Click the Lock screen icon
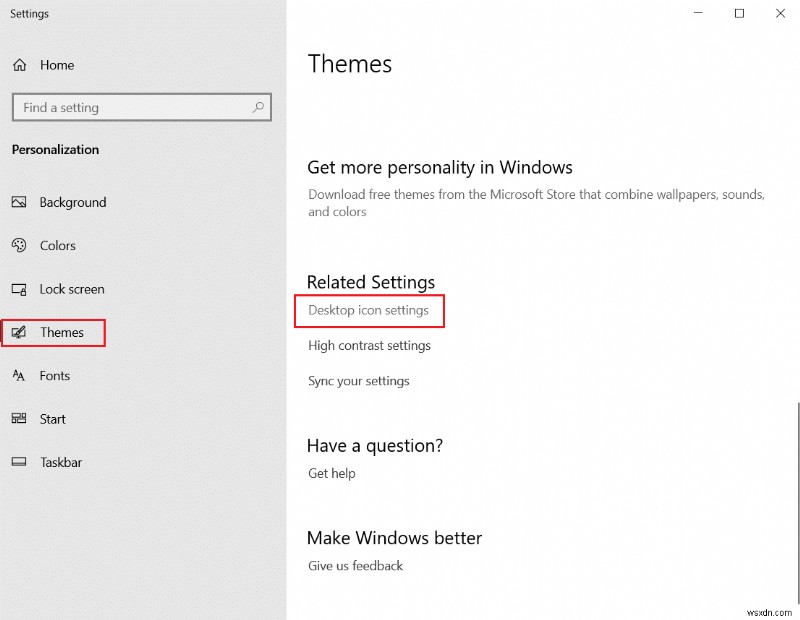Screen dimensions: 800x620 20,289
